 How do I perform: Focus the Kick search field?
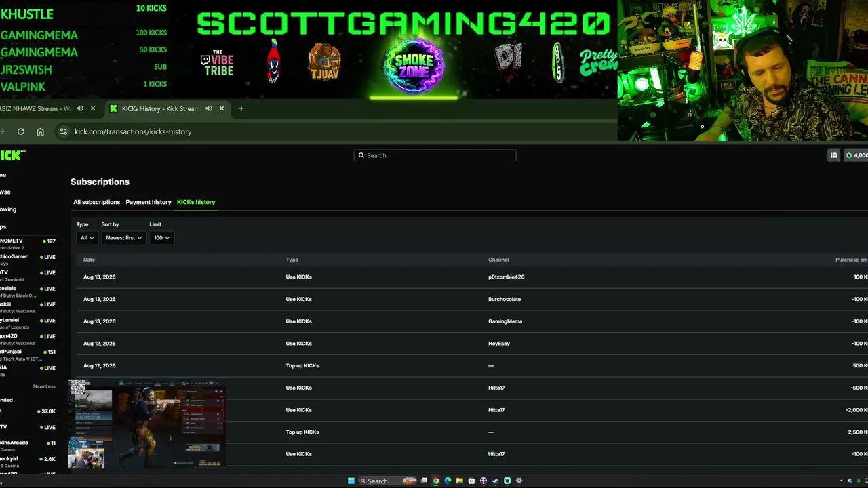[x=435, y=155]
